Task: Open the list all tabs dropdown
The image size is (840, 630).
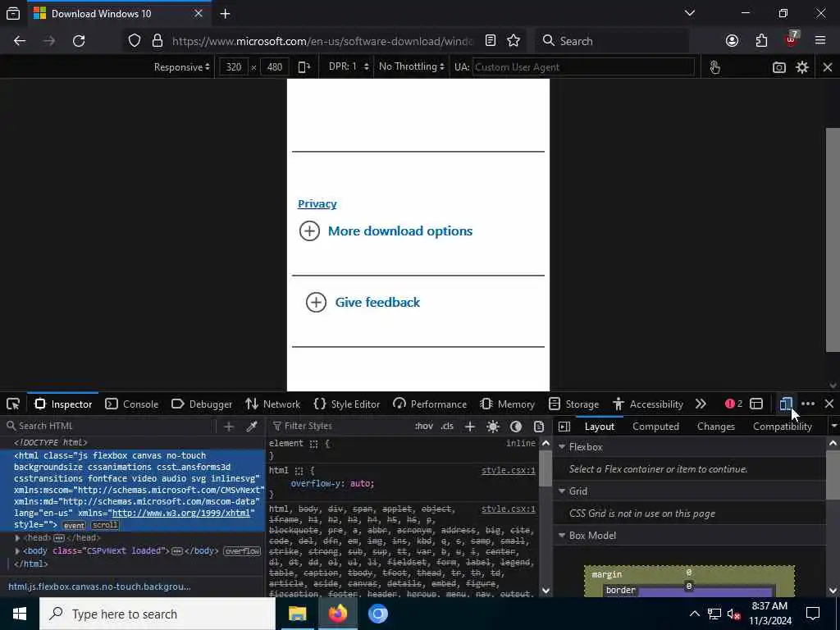Action: point(690,13)
